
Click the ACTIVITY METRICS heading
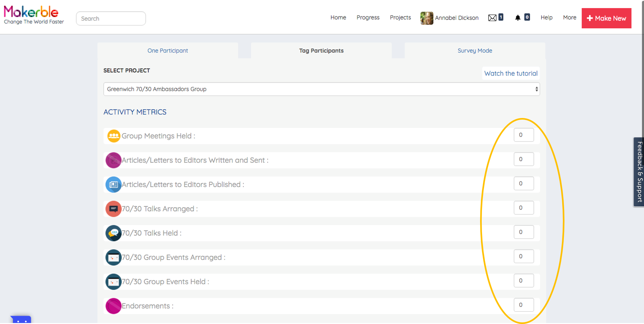click(x=135, y=112)
